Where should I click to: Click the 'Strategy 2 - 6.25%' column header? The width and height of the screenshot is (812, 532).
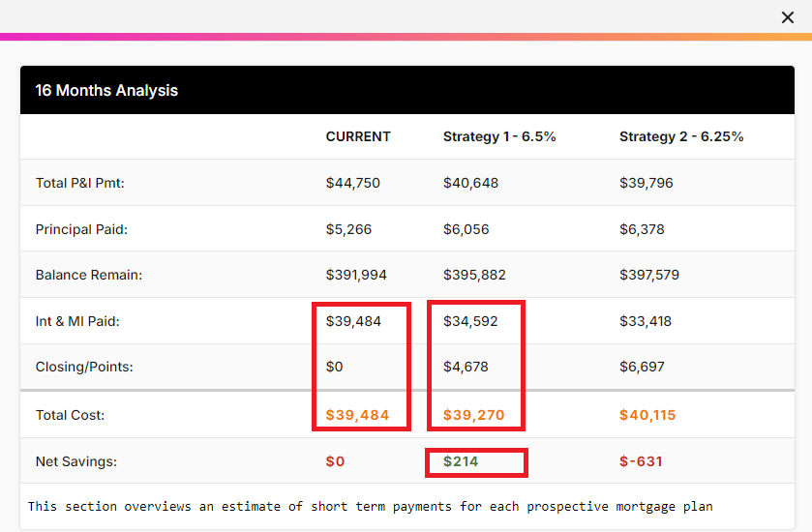(681, 136)
